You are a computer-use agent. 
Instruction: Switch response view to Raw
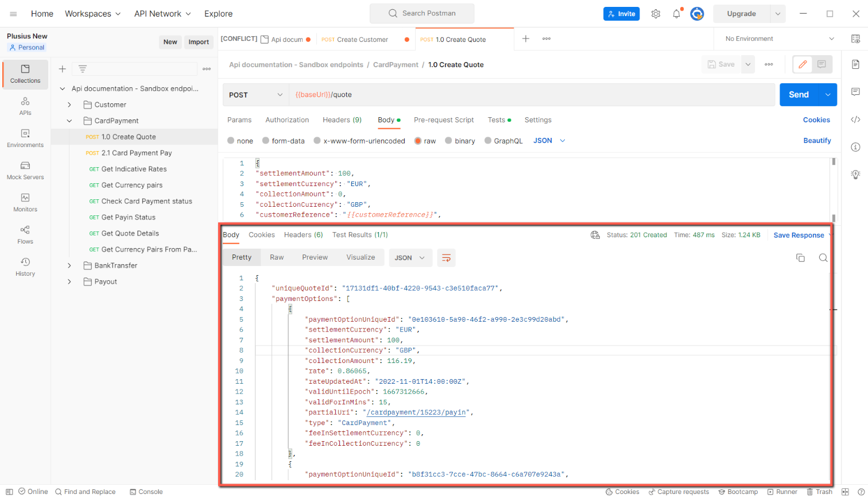pos(277,257)
